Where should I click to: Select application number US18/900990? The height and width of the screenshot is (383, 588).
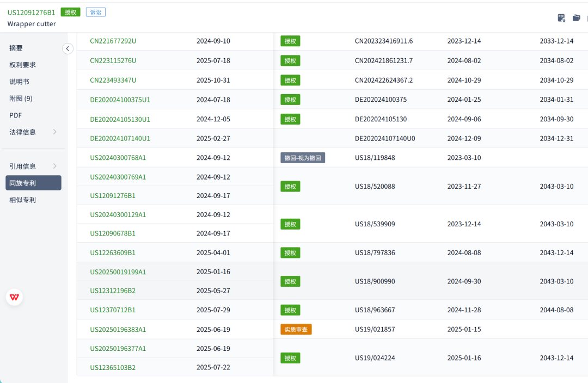click(375, 281)
